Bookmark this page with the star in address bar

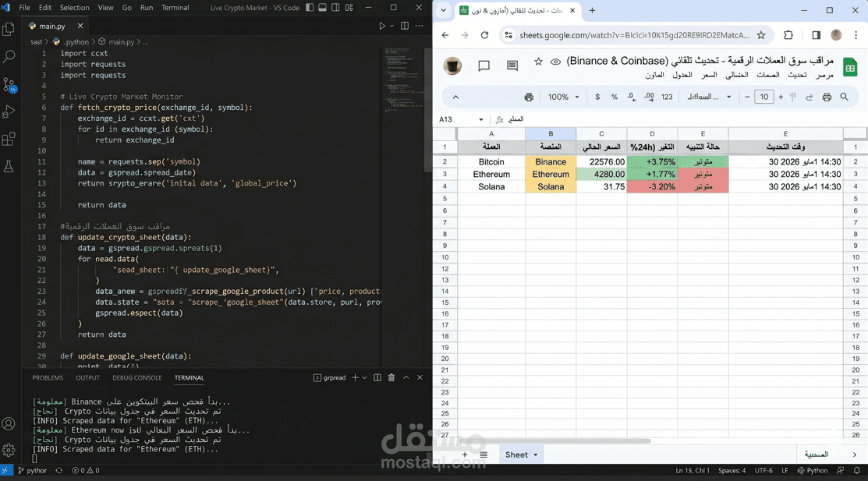[x=761, y=35]
